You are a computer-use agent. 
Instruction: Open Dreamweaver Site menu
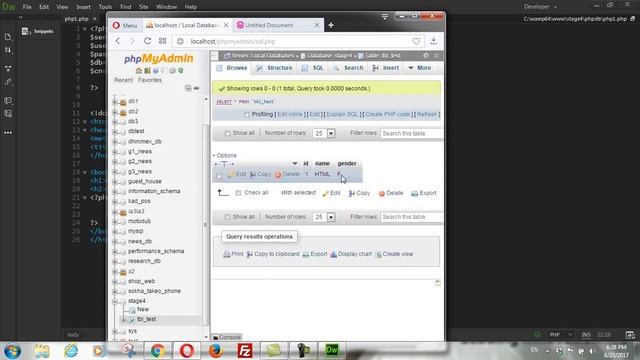point(143,7)
